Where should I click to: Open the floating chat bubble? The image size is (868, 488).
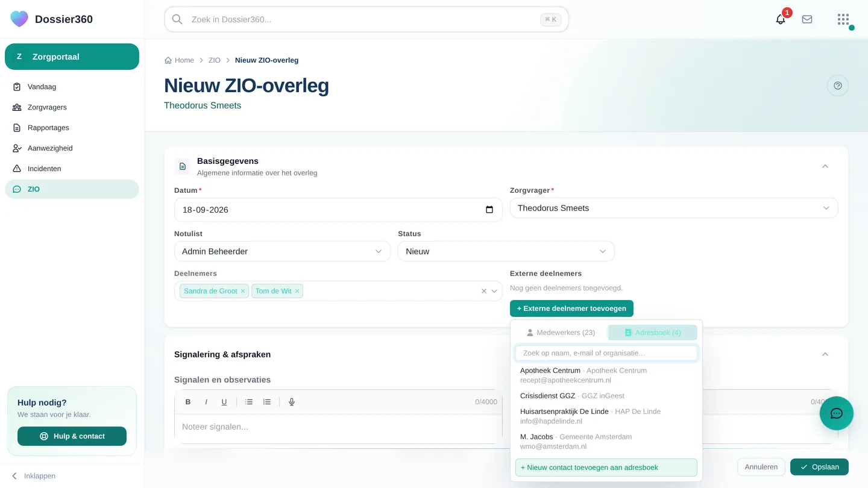[837, 413]
